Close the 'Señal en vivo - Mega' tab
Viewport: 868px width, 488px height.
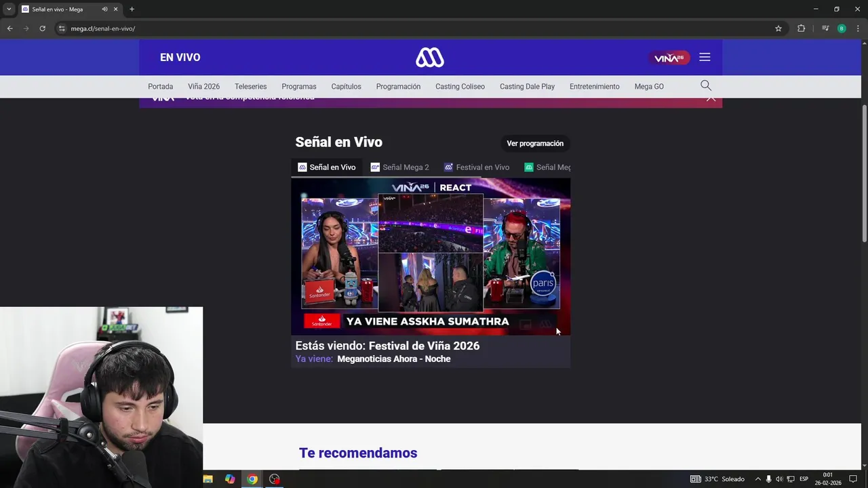115,9
